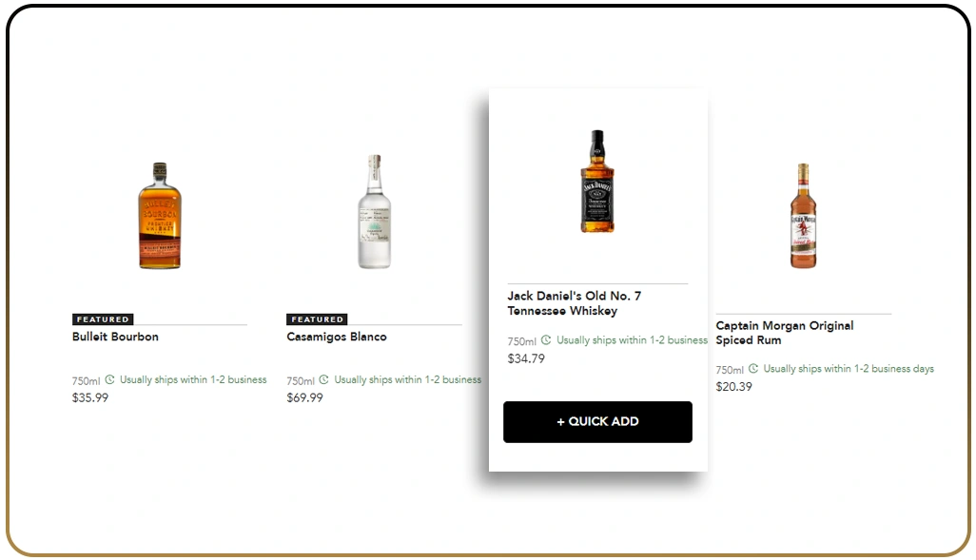Click the FEATURED badge on Bulleit Bourbon
The image size is (976, 560).
102,319
